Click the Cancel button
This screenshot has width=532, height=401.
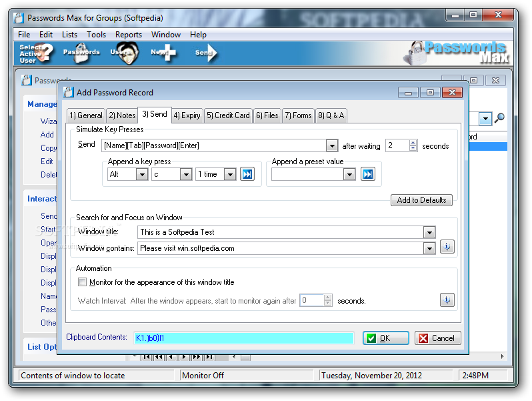tap(438, 338)
